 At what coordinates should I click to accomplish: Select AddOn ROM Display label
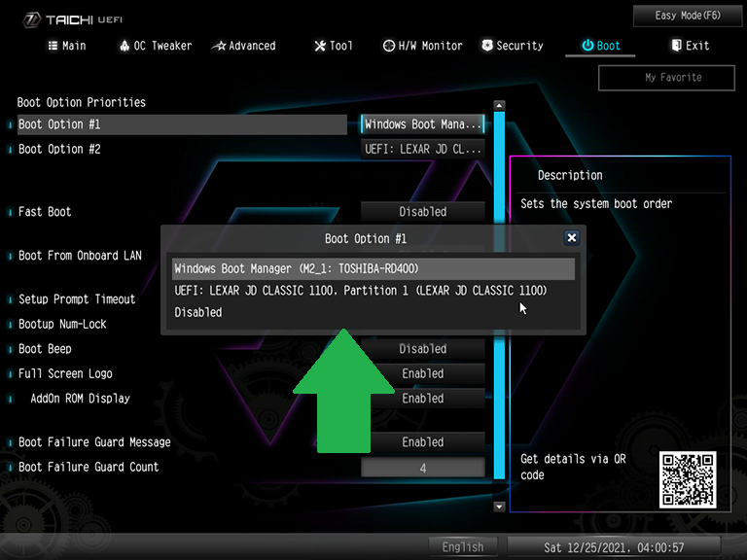click(x=80, y=399)
